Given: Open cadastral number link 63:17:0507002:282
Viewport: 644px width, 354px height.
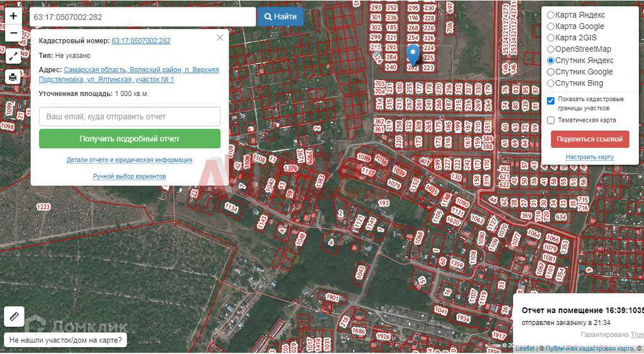Looking at the screenshot, I should 141,41.
